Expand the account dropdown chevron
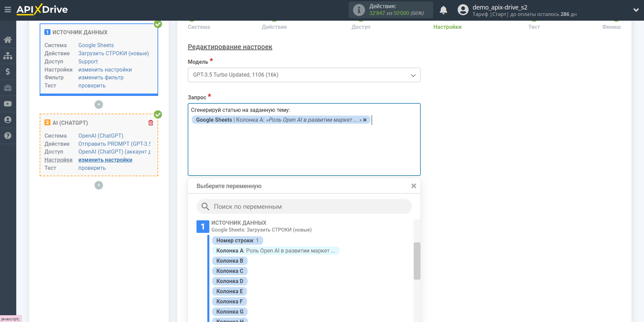Screen dimensions: 644x322 point(636,10)
